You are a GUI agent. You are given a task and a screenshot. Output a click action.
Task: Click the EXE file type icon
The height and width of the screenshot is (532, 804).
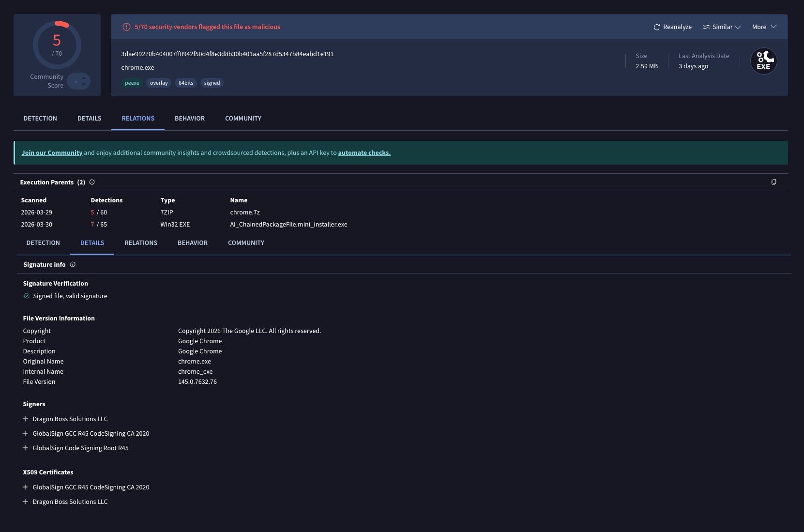pos(763,61)
